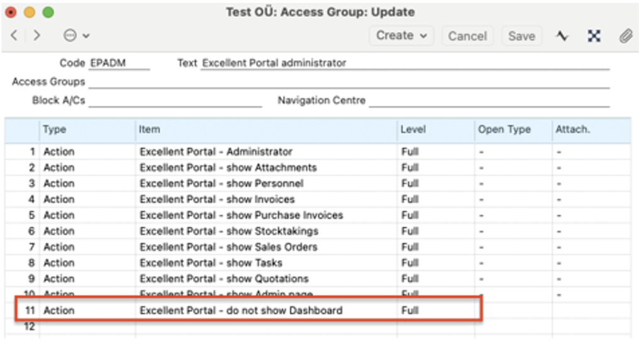Click the Code field containing EPADM
The width and height of the screenshot is (644, 346).
(119, 63)
